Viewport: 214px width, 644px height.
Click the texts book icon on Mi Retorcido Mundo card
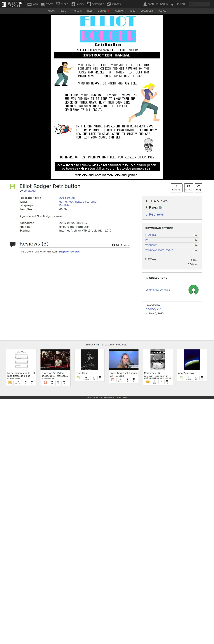pyautogui.click(x=10, y=382)
